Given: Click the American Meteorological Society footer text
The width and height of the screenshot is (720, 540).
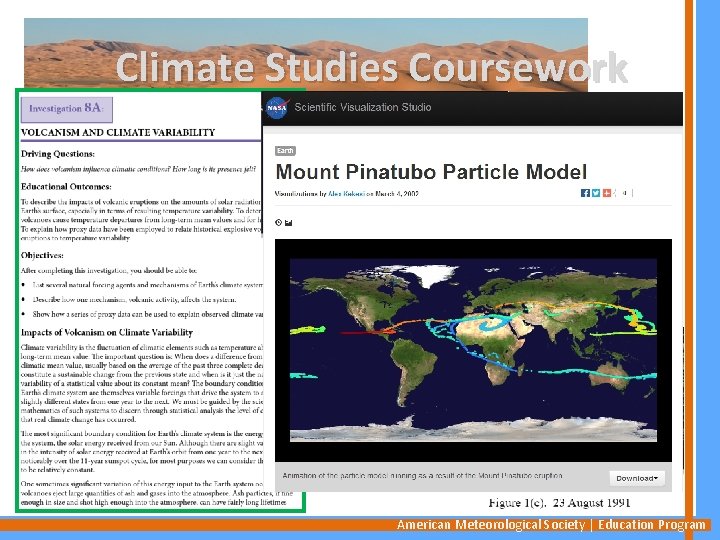Looking at the screenshot, I should 491,525.
